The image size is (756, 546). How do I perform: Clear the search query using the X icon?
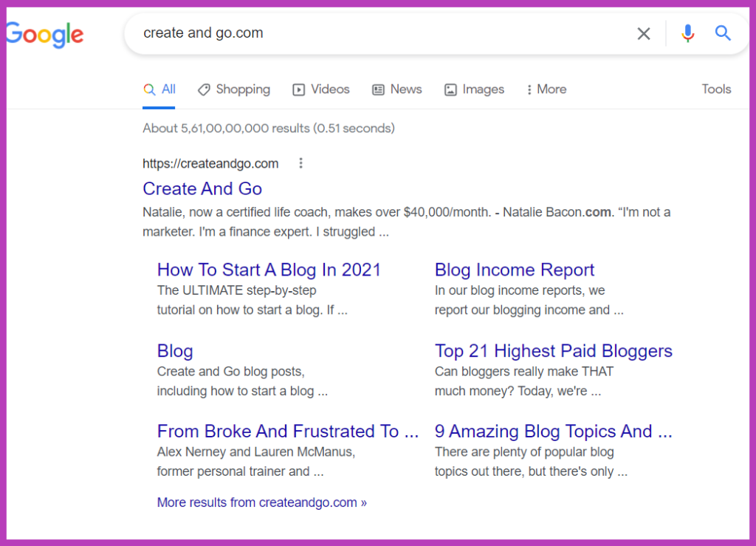tap(643, 33)
